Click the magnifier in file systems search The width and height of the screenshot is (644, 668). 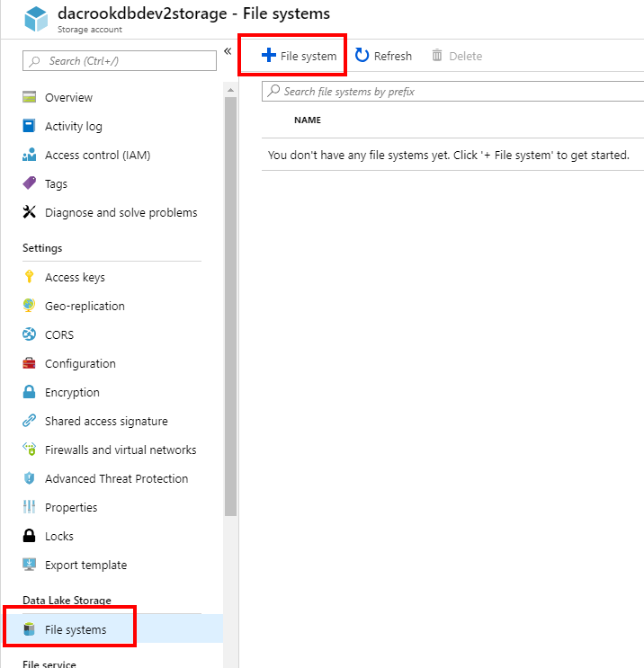click(x=273, y=91)
